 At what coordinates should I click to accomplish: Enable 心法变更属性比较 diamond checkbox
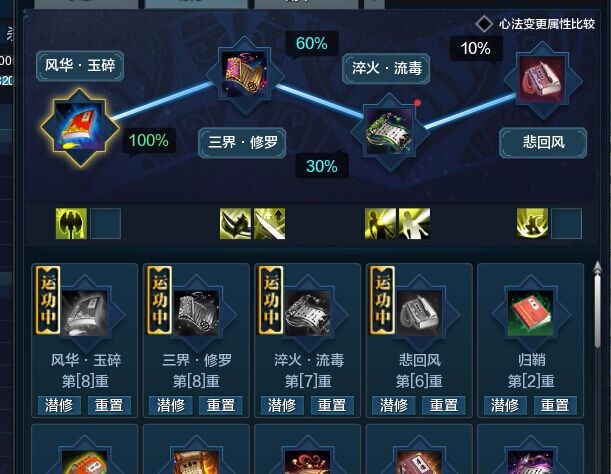[484, 24]
